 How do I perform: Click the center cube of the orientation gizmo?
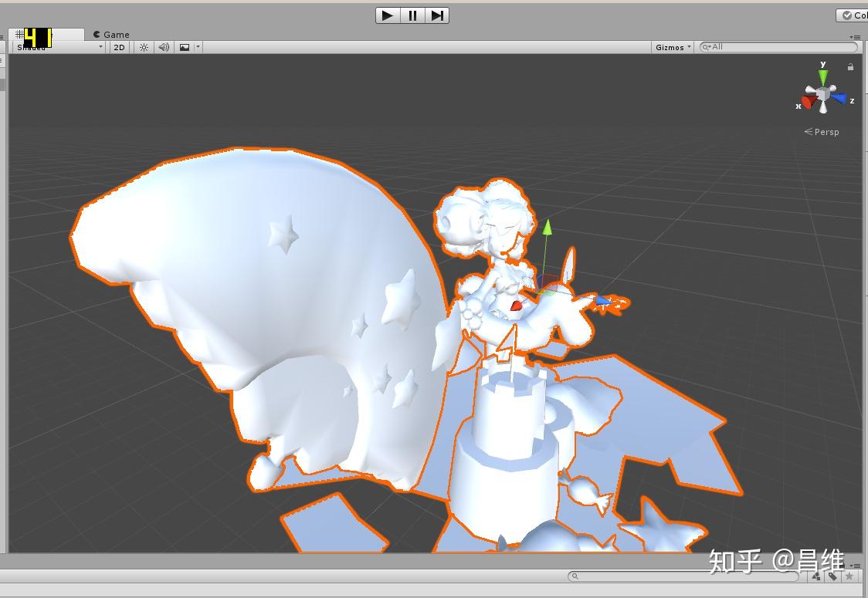coord(823,93)
